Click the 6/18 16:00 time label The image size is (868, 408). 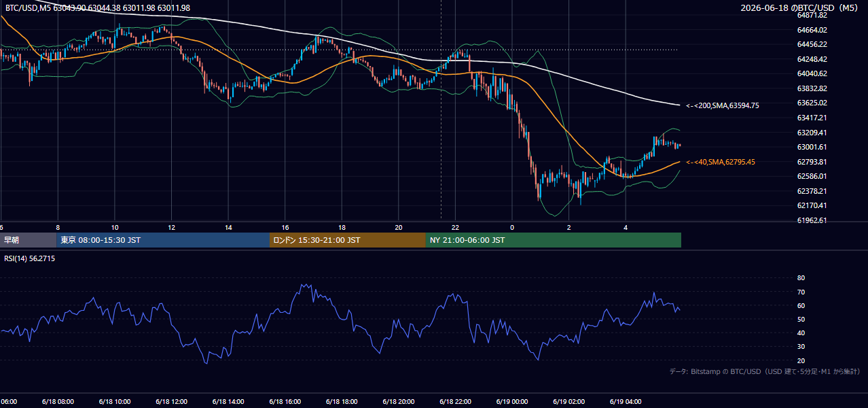[285, 402]
